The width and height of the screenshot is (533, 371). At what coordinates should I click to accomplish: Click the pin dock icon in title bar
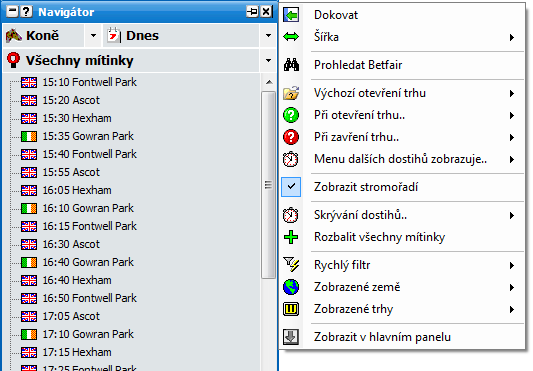pos(252,12)
